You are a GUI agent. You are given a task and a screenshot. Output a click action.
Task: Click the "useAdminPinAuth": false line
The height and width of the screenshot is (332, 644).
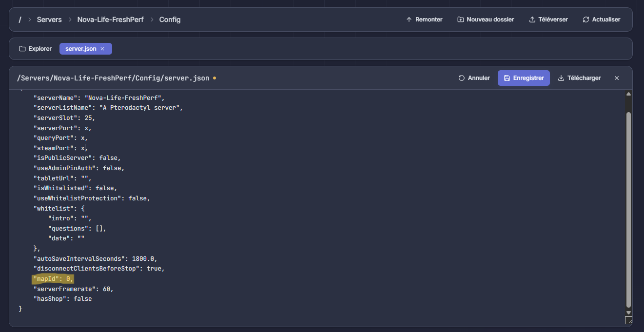coord(79,168)
